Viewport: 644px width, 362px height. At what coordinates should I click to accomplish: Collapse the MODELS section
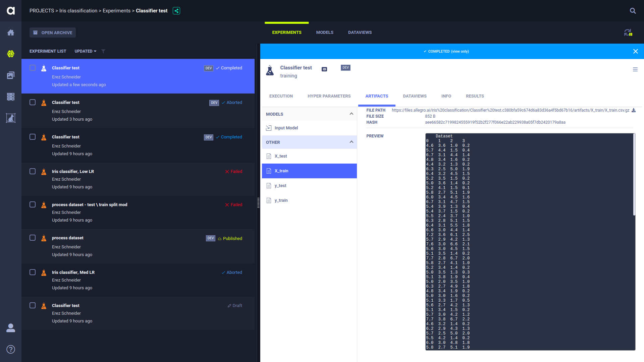(351, 114)
